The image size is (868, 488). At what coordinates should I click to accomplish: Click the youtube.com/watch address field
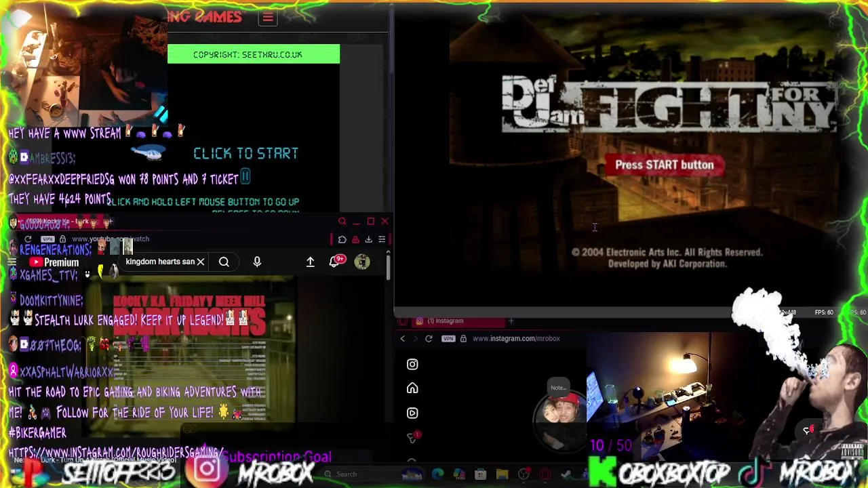click(x=111, y=239)
